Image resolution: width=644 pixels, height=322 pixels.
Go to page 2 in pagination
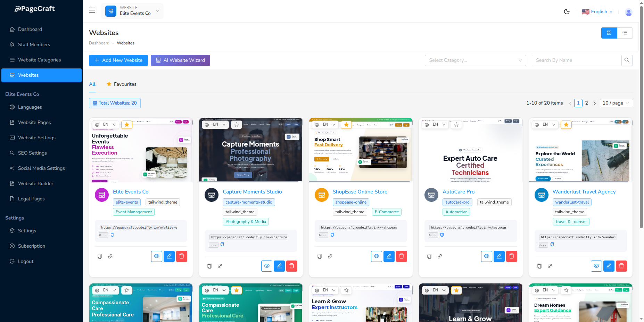pyautogui.click(x=586, y=103)
